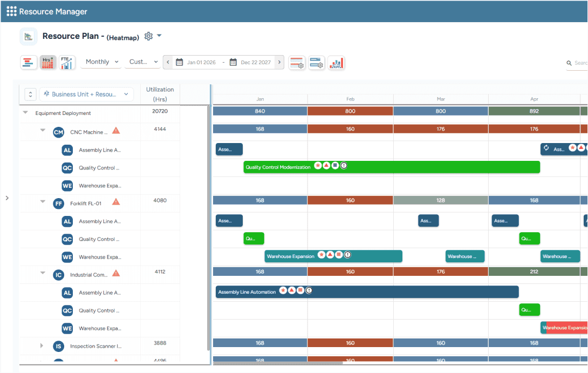Viewport: 588px width, 373px height.
Task: Go to next date range arrow
Action: (x=279, y=62)
